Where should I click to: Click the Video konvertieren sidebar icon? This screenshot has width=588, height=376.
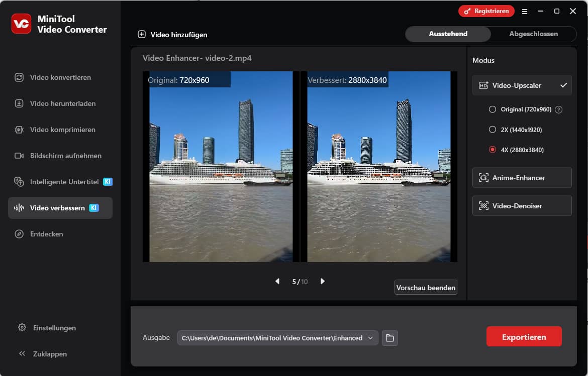point(19,77)
